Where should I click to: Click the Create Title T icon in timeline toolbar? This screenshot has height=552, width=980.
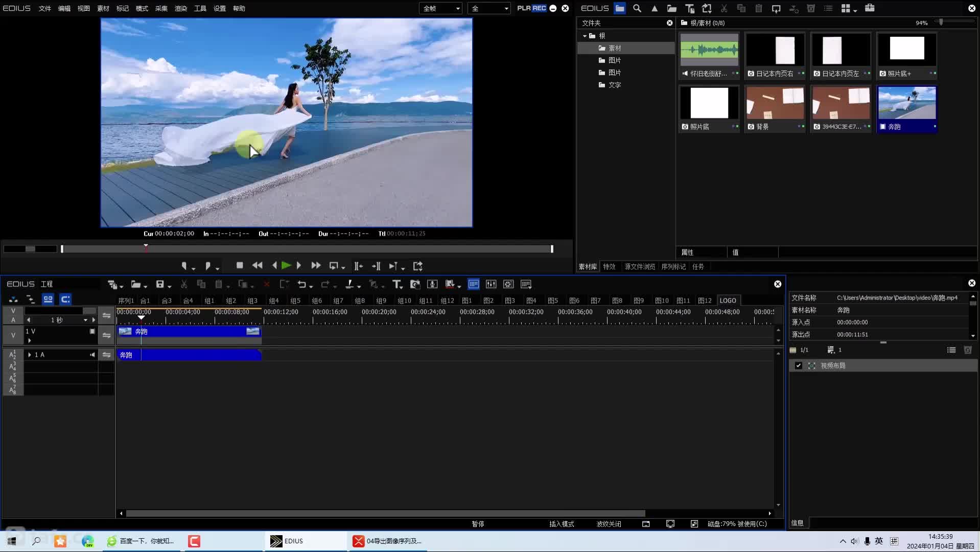coord(396,284)
